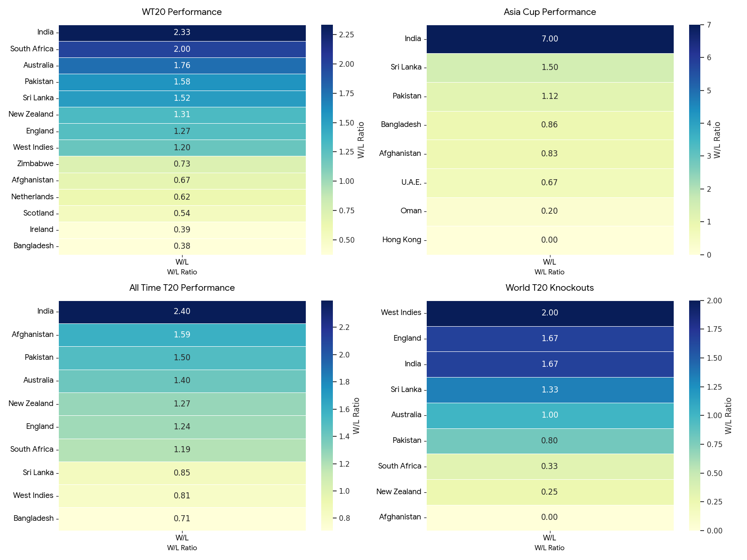
Task: Click the WT20 Performance colorbar gradient
Action: click(x=327, y=140)
